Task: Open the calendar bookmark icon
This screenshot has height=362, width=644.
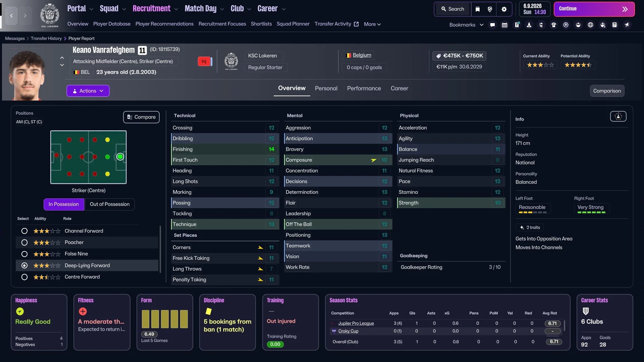Action: [504, 25]
